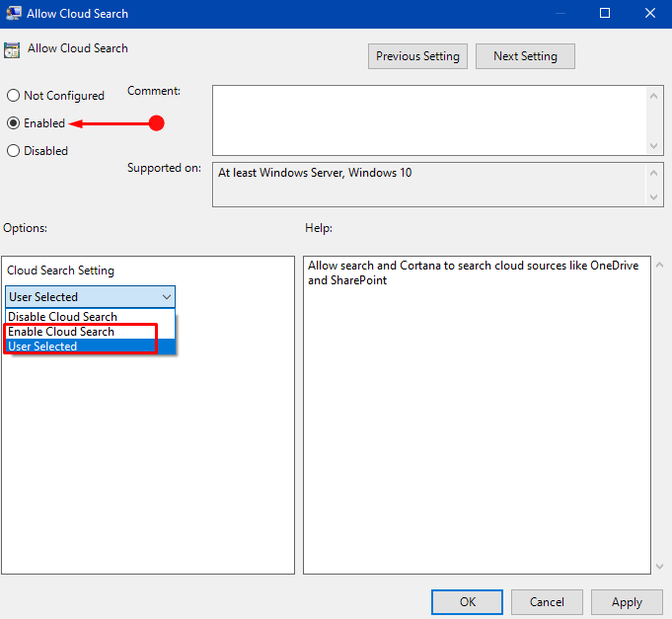Click the Apply button
Viewport: 672px width, 619px height.
627,602
